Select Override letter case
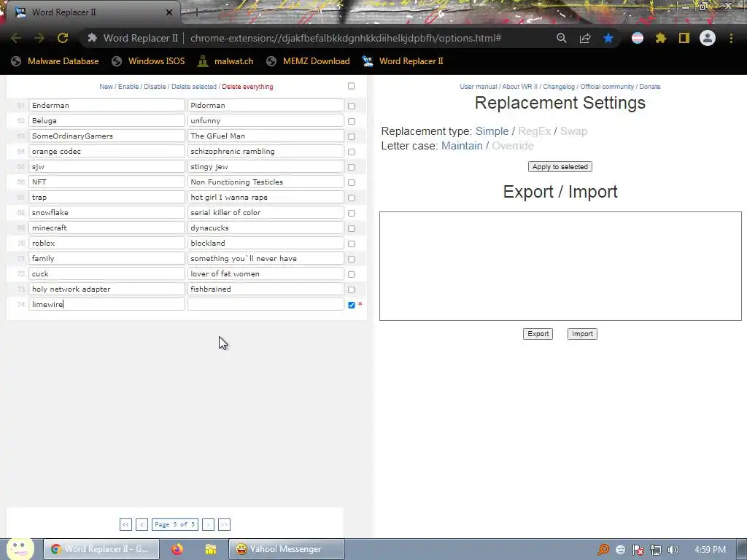 [513, 146]
